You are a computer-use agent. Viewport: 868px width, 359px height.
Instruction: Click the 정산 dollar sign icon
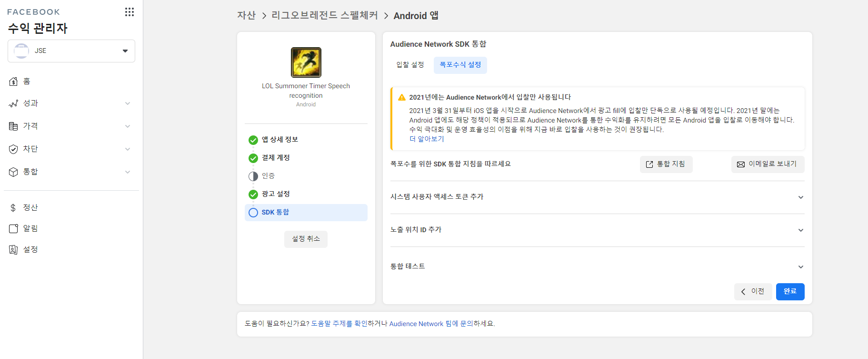[x=13, y=208]
